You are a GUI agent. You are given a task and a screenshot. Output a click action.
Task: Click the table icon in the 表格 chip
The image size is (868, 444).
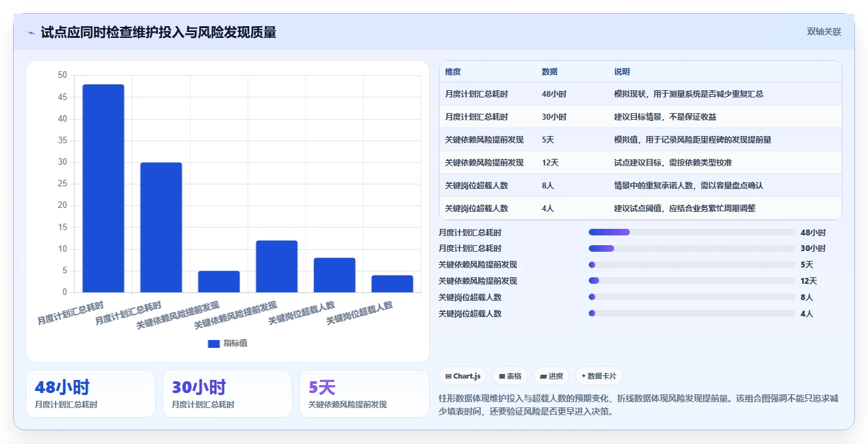click(x=502, y=376)
